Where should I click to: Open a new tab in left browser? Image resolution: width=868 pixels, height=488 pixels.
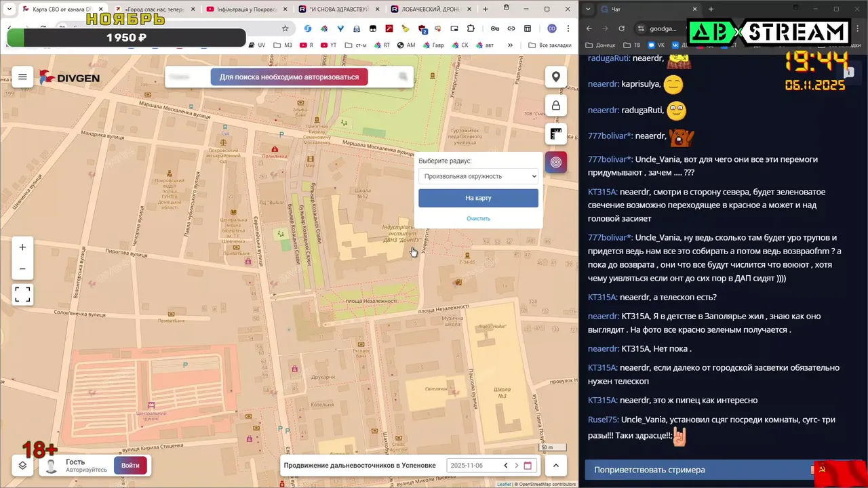486,9
